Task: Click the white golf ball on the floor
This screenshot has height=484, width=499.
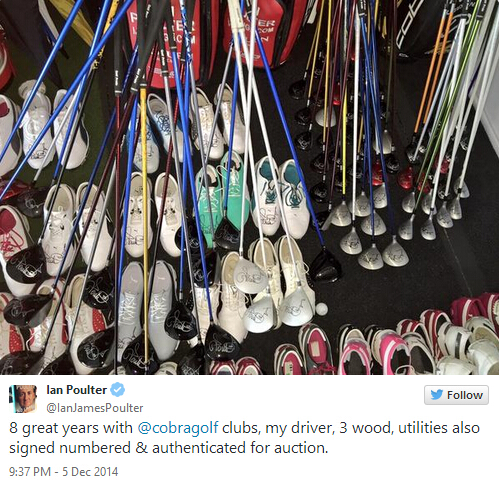Action: coord(322,308)
